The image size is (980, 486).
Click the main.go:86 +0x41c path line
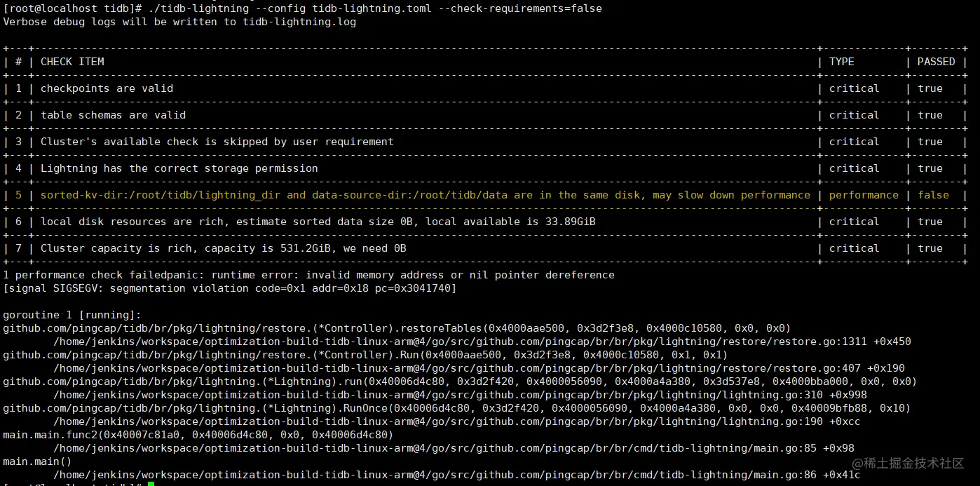(x=457, y=475)
